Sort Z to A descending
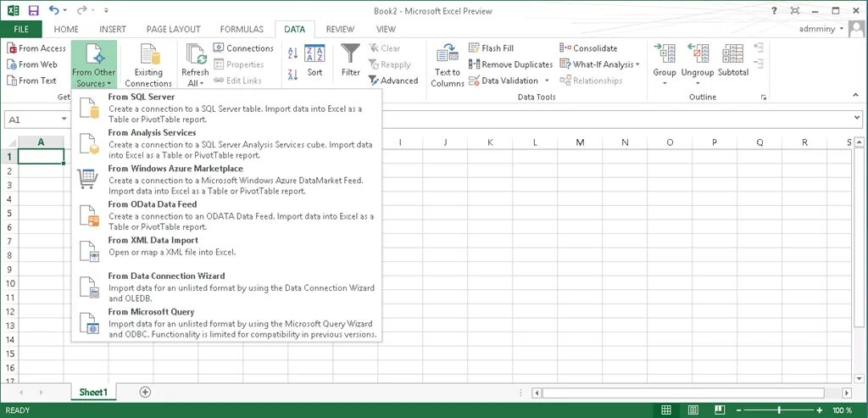 (x=292, y=75)
